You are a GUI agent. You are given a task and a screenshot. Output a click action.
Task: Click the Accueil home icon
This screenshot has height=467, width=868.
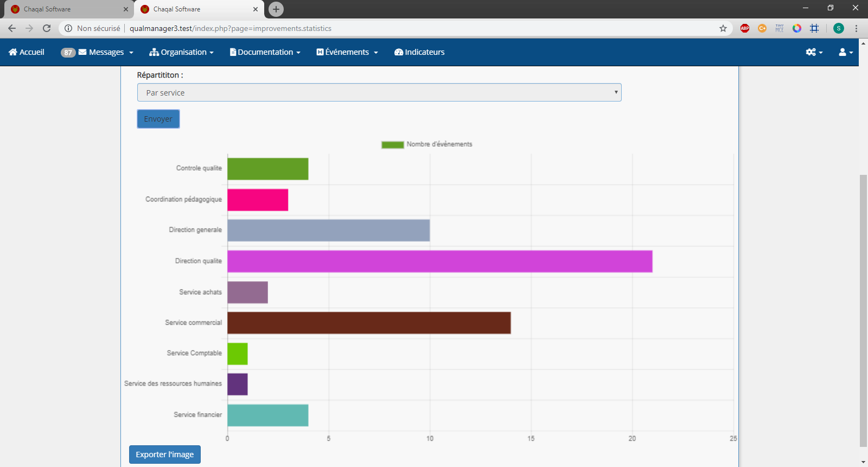coord(13,52)
